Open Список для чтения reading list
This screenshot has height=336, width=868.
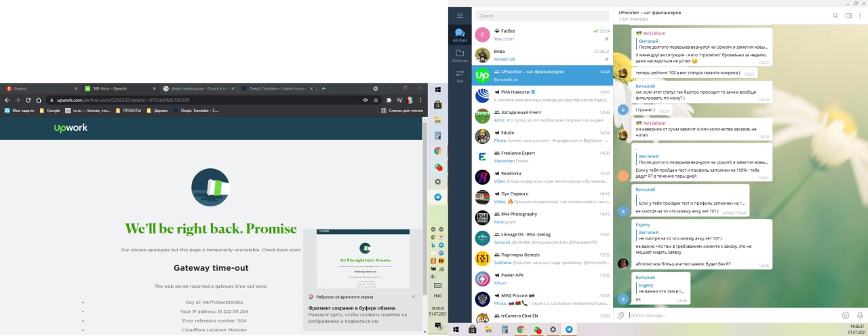pos(402,110)
